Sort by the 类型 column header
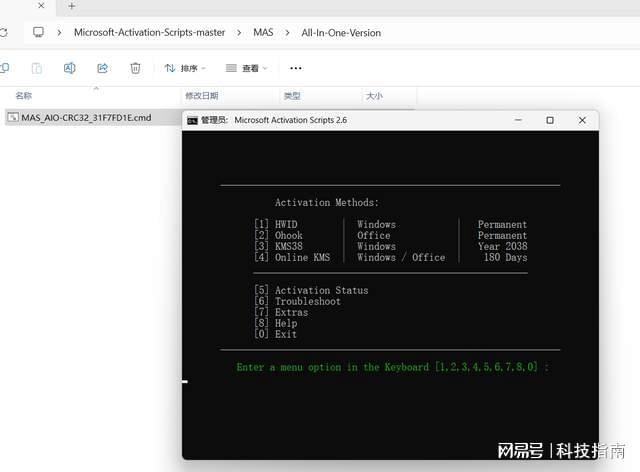This screenshot has width=640, height=472. pos(292,96)
